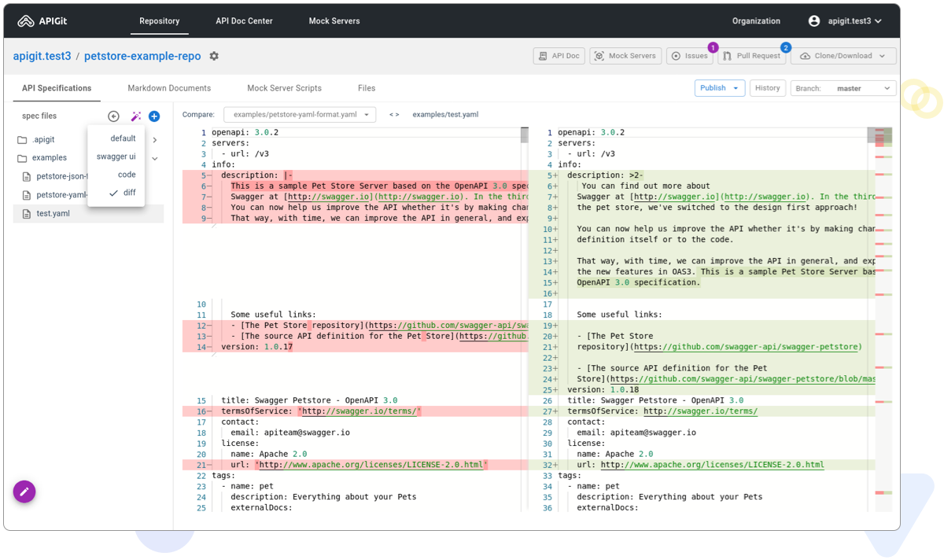The image size is (944, 560).
Task: Select the checked diff view option
Action: point(116,193)
